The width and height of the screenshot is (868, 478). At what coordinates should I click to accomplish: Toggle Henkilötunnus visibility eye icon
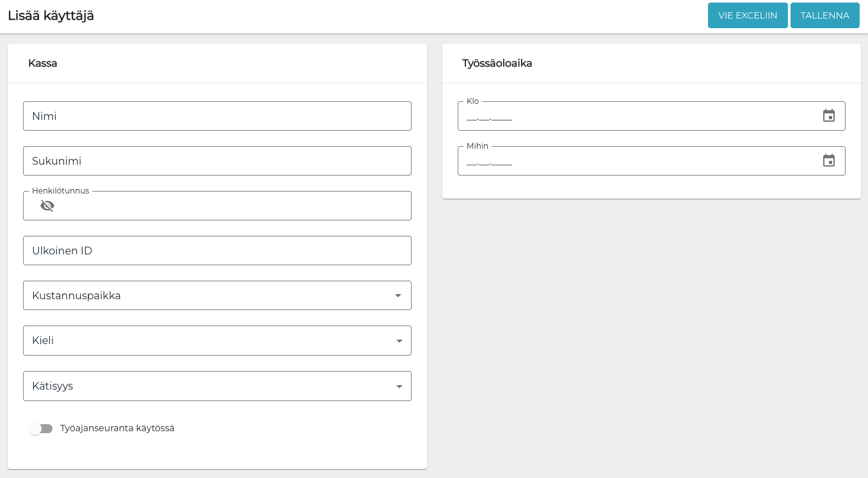[47, 206]
